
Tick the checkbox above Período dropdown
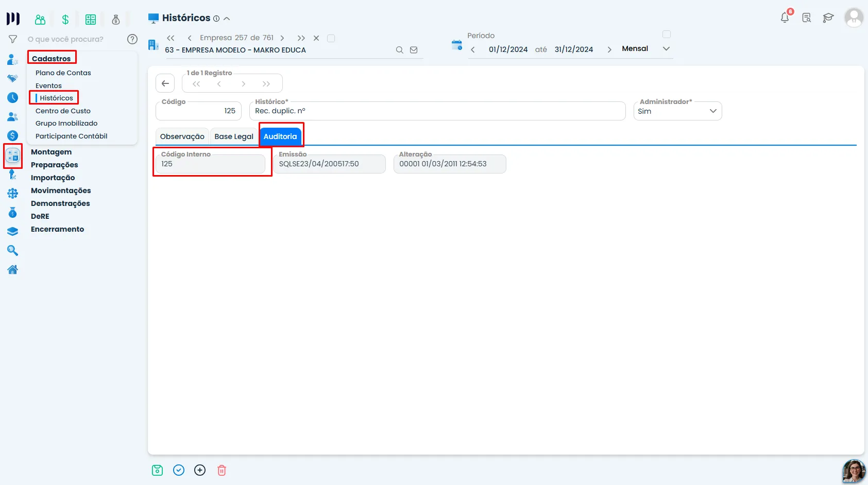(667, 34)
